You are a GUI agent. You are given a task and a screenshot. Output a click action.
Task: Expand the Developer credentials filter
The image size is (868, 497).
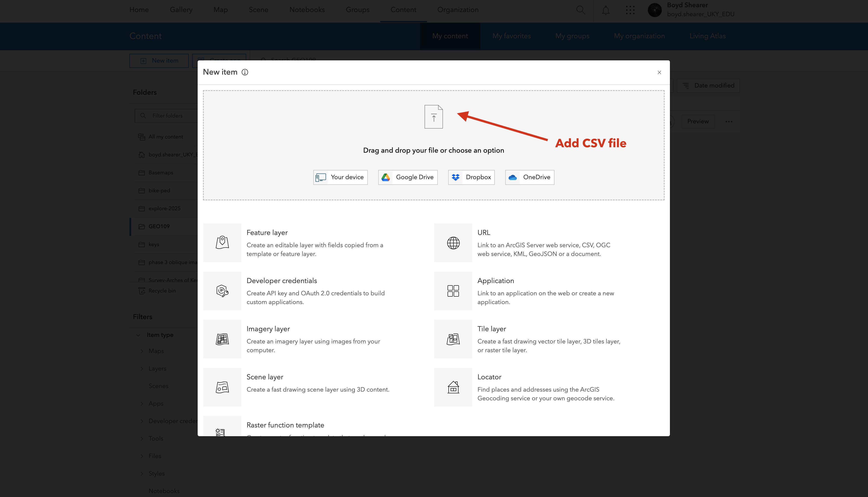pyautogui.click(x=142, y=421)
